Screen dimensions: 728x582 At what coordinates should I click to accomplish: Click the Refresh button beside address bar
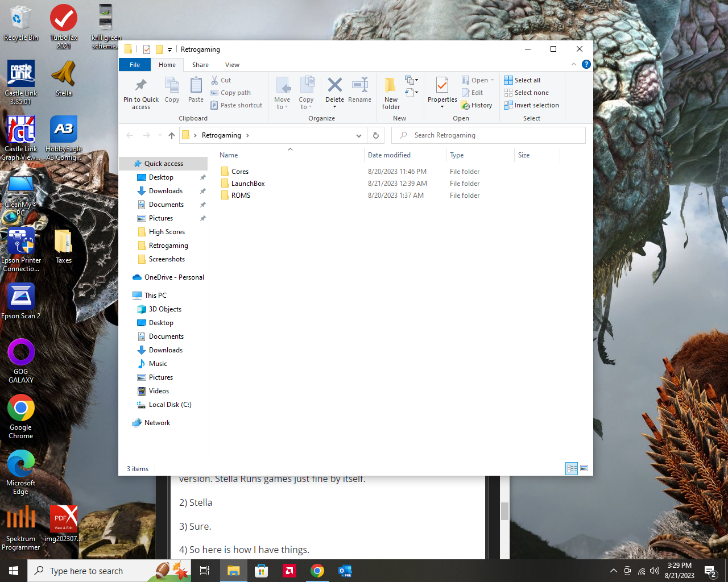(375, 135)
